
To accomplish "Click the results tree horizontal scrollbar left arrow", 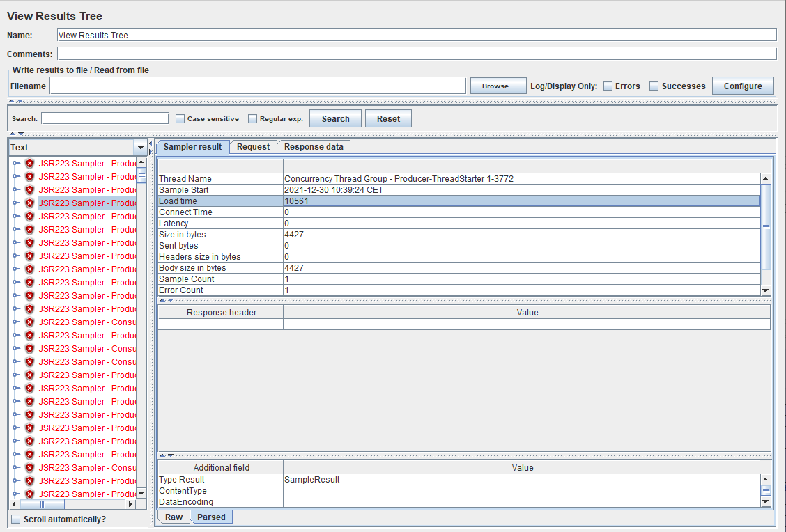I will pos(14,504).
